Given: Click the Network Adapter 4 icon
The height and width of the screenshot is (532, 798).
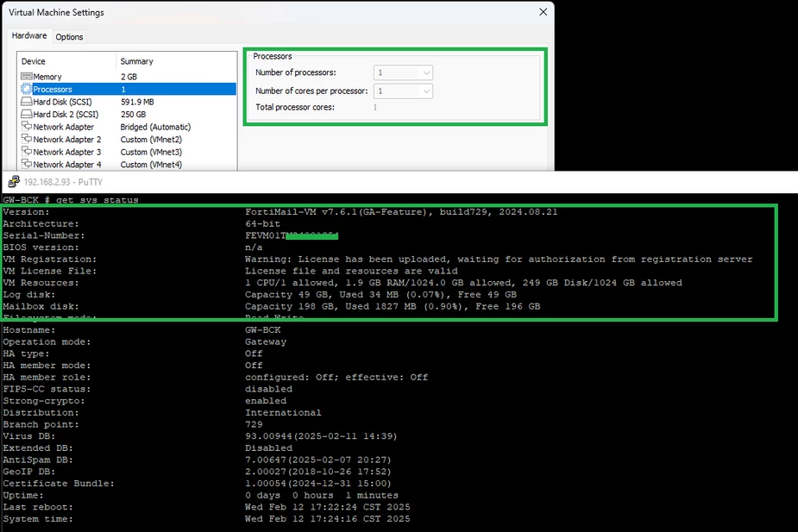Looking at the screenshot, I should (x=27, y=164).
